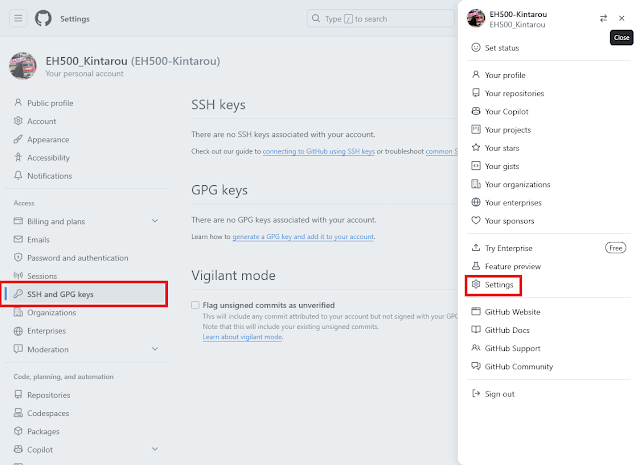
Task: Click the Sessions broadcast icon
Action: [18, 276]
